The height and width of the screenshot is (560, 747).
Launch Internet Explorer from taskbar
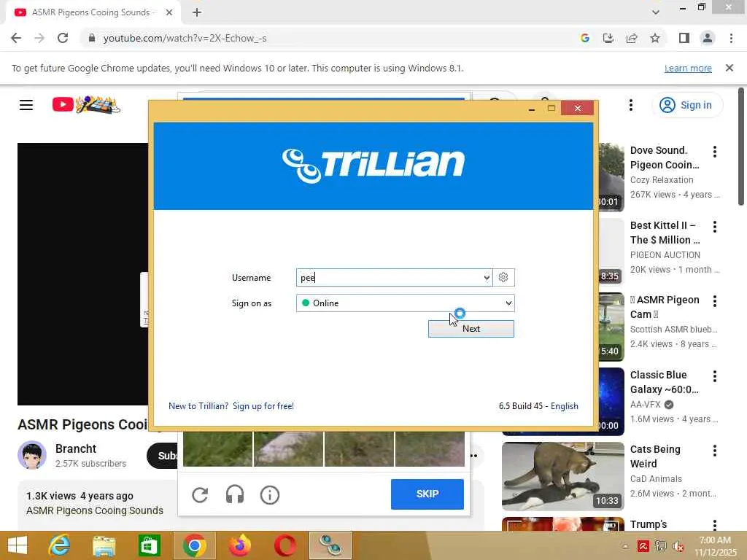(60, 545)
